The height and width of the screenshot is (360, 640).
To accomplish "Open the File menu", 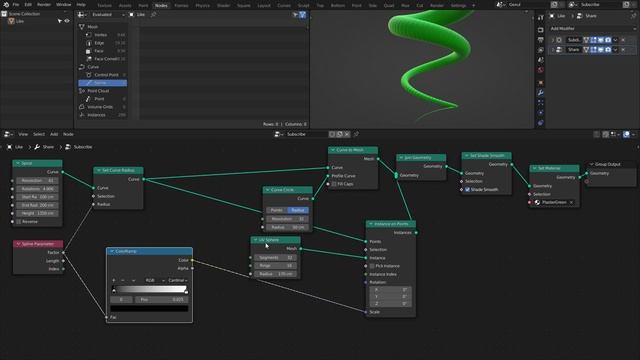I will 16,4.
